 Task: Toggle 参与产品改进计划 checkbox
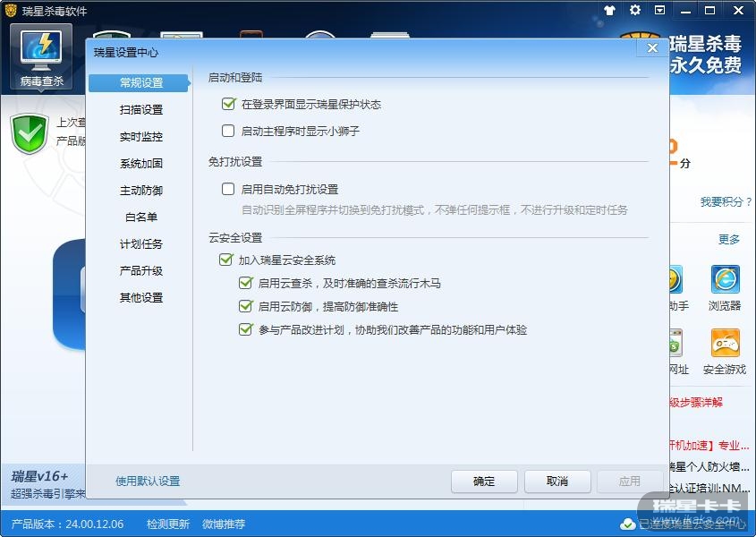[x=245, y=329]
